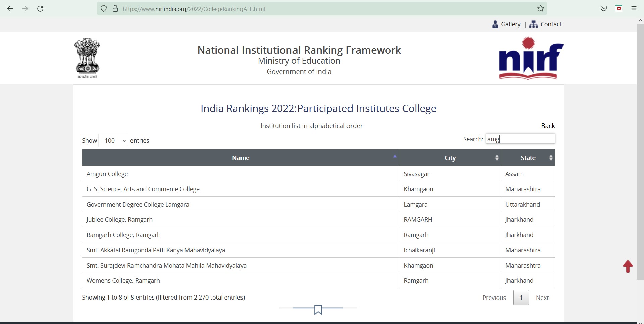Go to the Next results page
644x324 pixels.
click(542, 298)
